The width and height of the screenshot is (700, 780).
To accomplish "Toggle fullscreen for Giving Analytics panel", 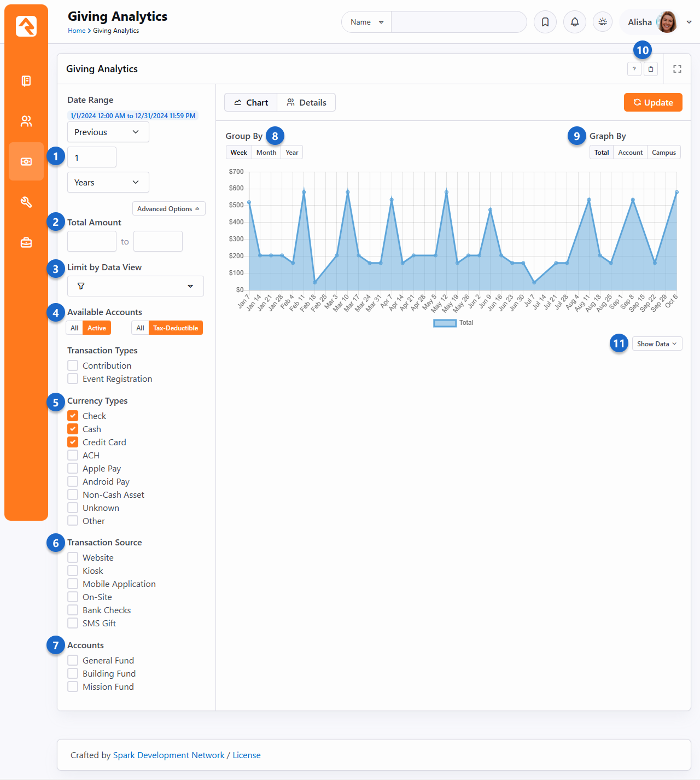I will coord(677,69).
